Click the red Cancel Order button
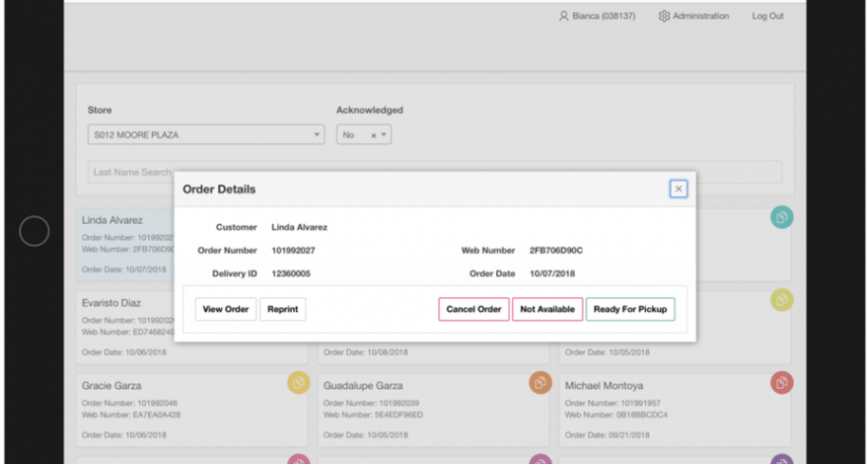 click(473, 309)
